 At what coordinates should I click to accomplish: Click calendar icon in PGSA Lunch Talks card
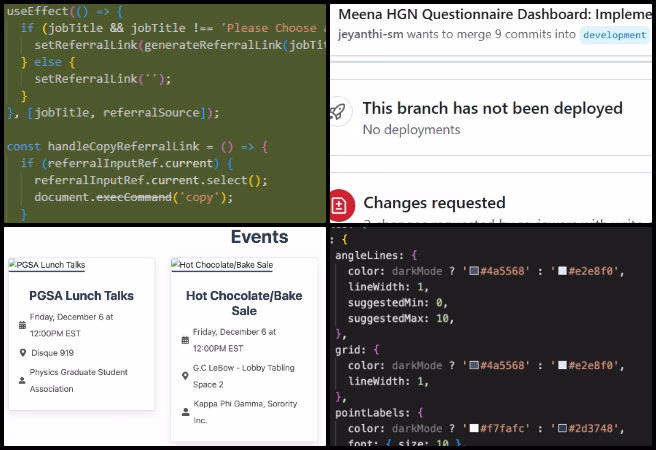click(22, 325)
